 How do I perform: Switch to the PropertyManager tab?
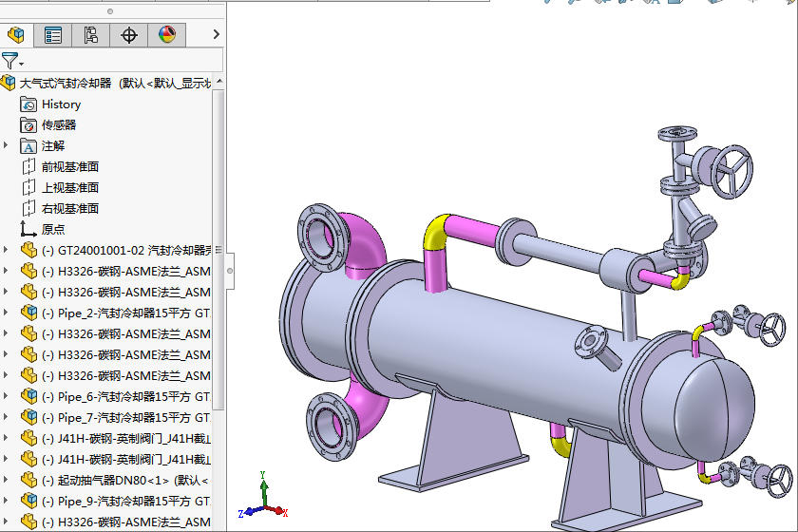[53, 34]
